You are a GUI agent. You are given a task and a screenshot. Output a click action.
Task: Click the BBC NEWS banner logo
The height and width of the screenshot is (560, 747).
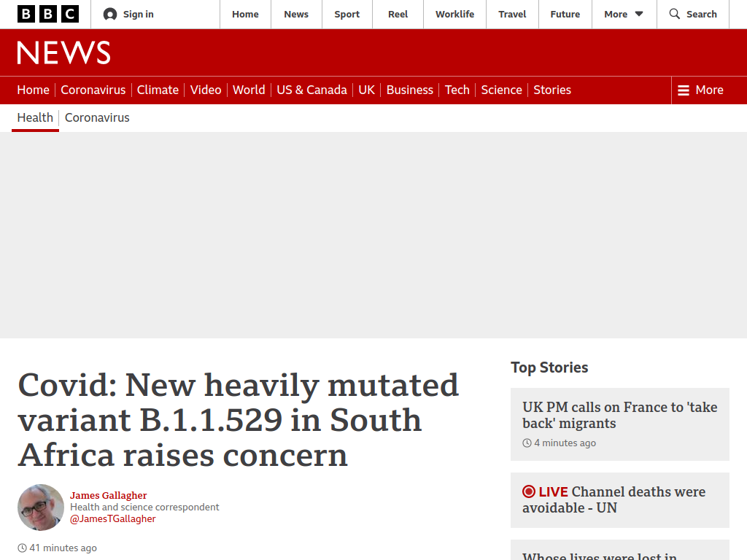tap(64, 52)
